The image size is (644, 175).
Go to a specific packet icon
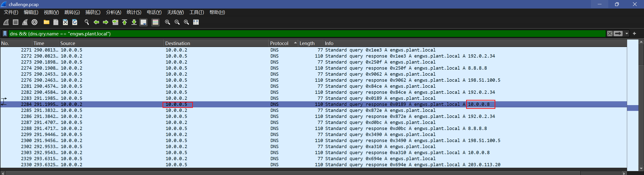coord(115,22)
